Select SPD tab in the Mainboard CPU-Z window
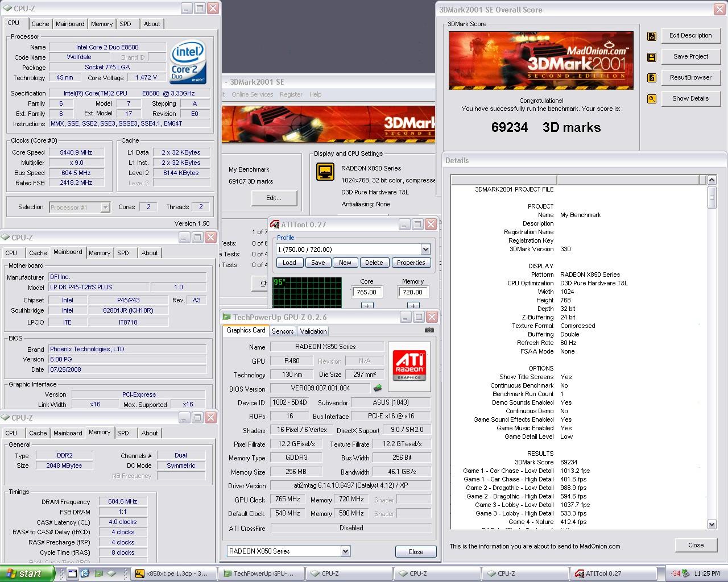Image resolution: width=728 pixels, height=582 pixels. tap(123, 253)
